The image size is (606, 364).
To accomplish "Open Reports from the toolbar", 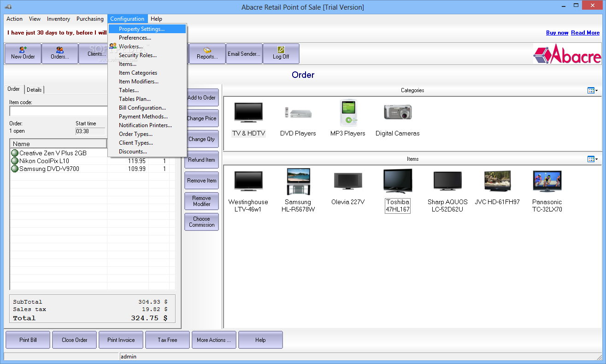I will point(207,53).
